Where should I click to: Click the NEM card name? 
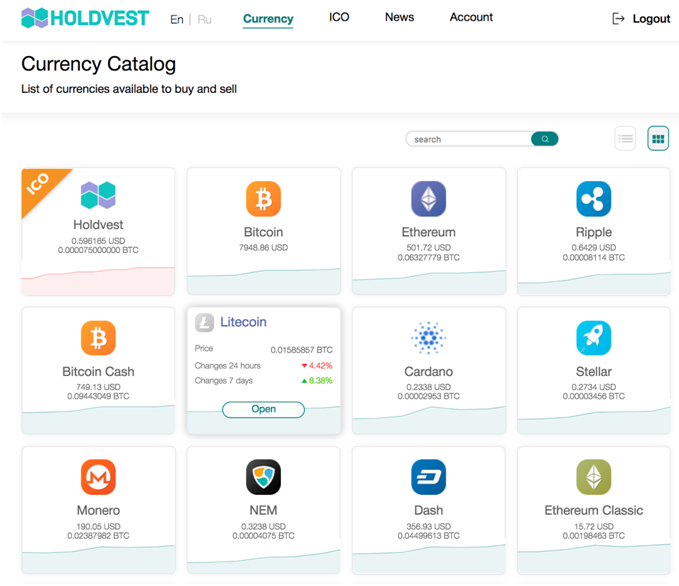(263, 510)
